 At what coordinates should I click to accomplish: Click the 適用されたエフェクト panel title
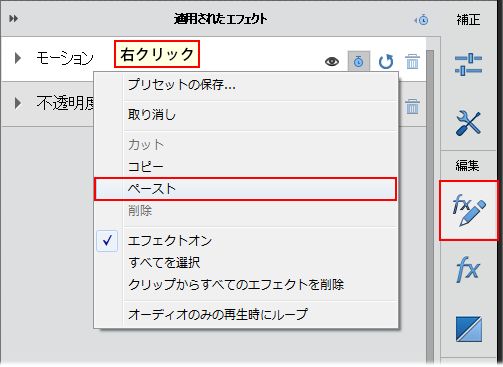[220, 19]
